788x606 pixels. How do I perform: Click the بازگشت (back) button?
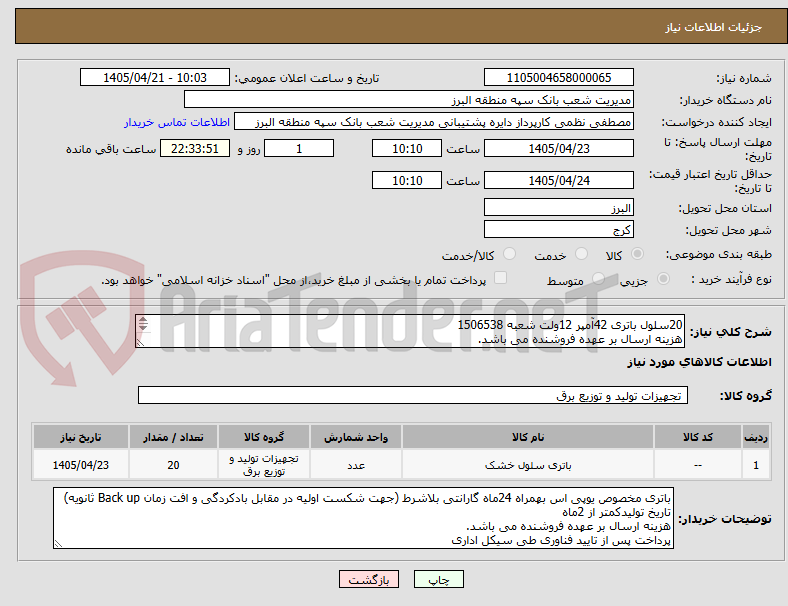point(369,579)
